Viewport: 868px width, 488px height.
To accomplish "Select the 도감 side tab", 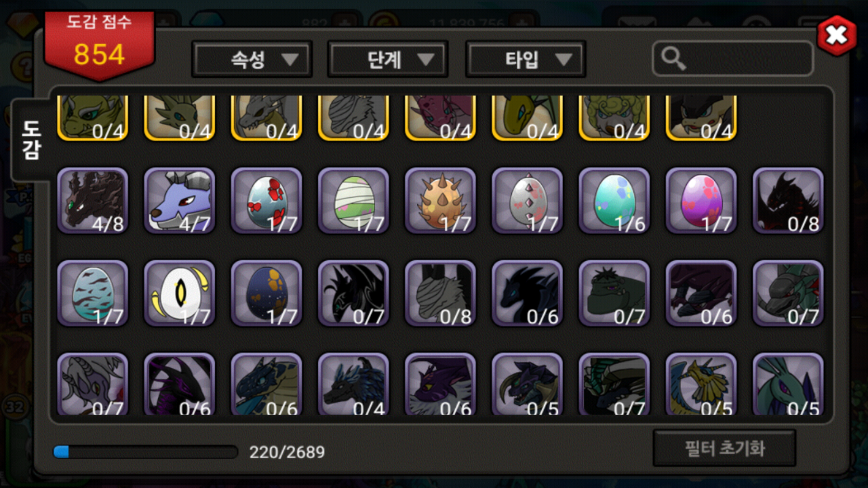I will click(x=31, y=140).
